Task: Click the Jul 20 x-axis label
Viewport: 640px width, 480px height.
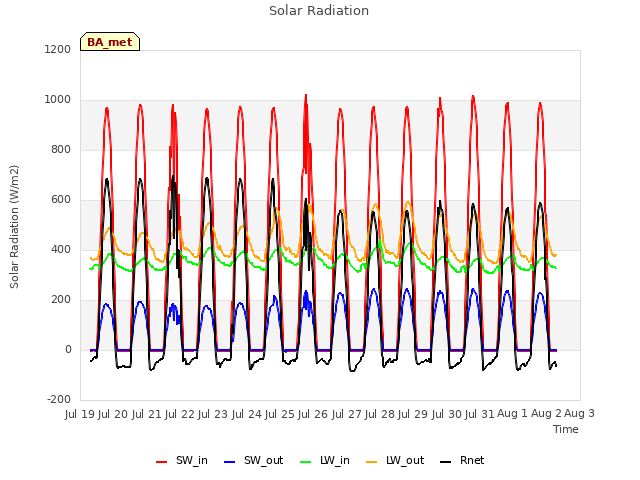Action: click(x=113, y=414)
